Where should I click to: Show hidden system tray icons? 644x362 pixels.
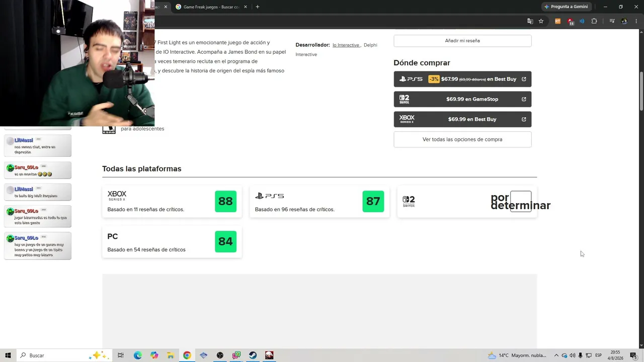[556, 355]
